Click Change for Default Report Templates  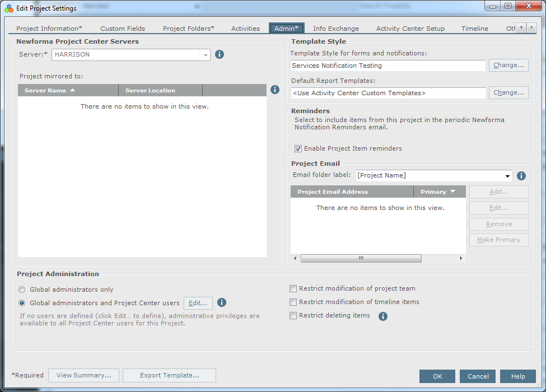508,92
